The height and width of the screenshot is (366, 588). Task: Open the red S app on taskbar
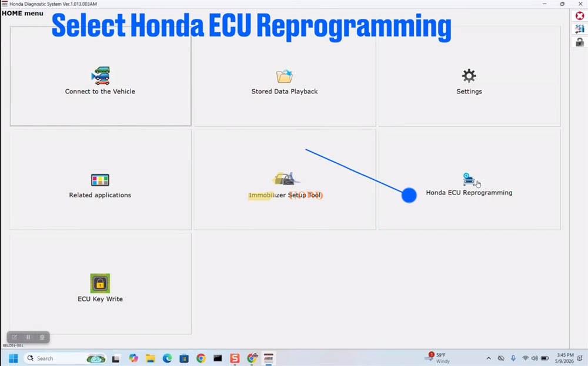(235, 358)
